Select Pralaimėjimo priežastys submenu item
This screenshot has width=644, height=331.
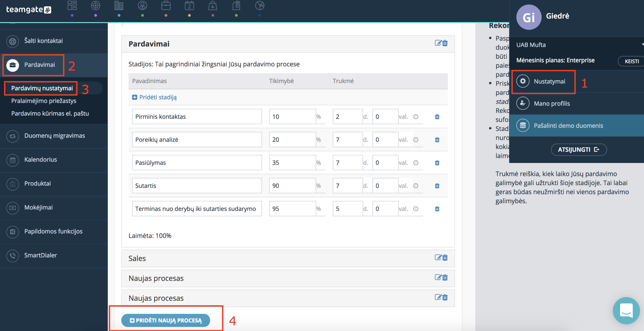point(44,101)
